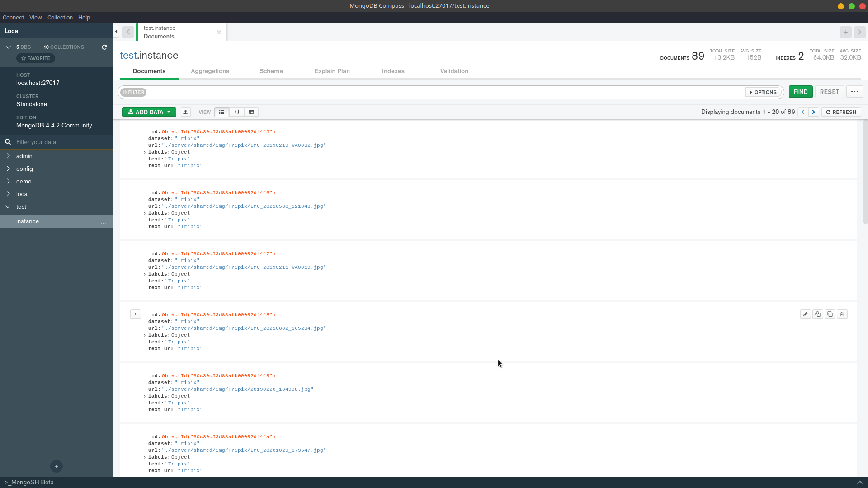The height and width of the screenshot is (488, 868).
Task: Switch to JSON view
Action: coord(236,112)
